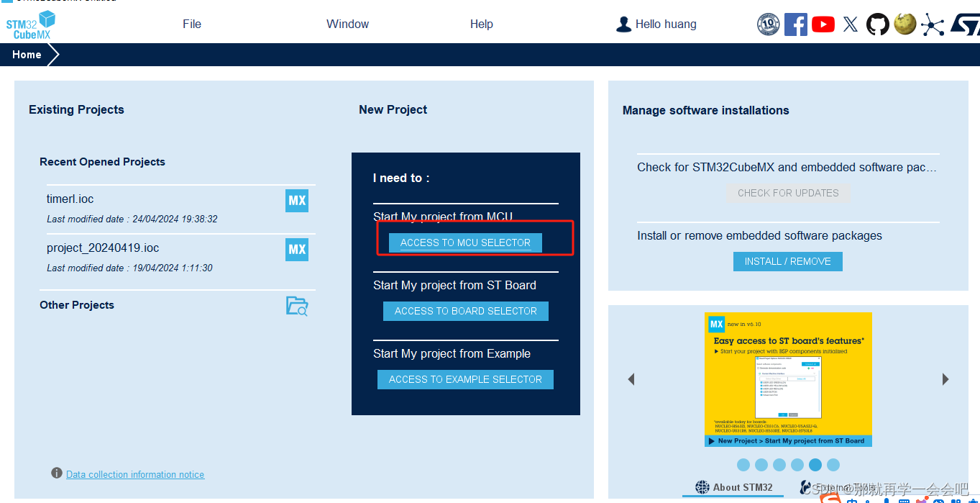
Task: Click the STM32CubeMX logo
Action: [x=30, y=24]
